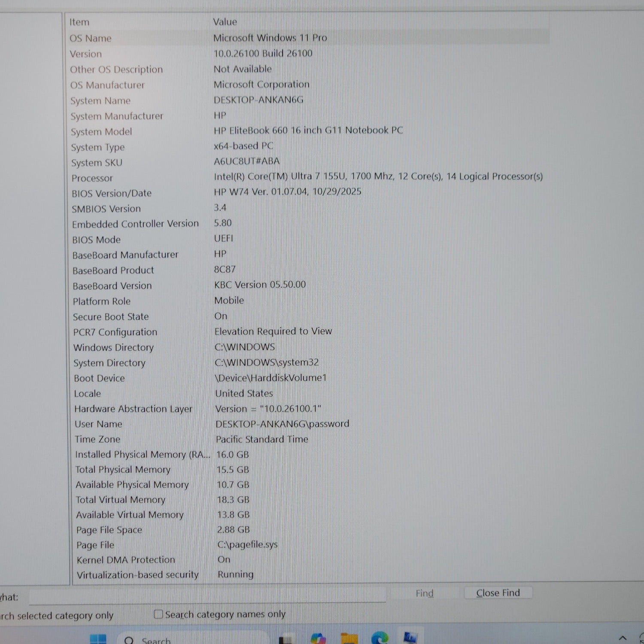Open Microsoft Edge from the taskbar
Screen dimensions: 644x644
click(x=380, y=638)
